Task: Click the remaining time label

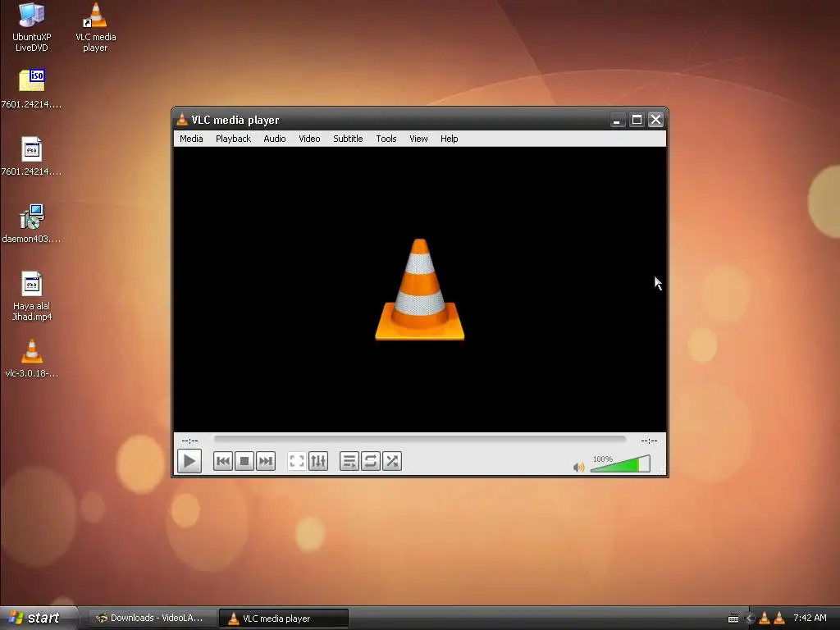Action: (x=649, y=441)
